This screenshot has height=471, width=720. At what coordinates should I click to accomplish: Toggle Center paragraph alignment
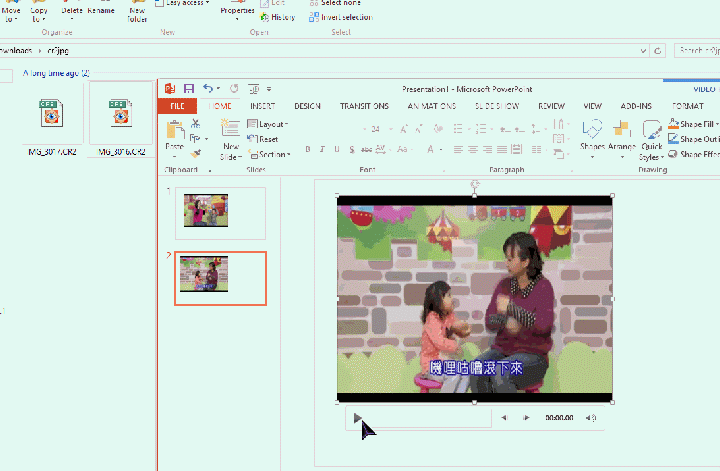point(472,149)
